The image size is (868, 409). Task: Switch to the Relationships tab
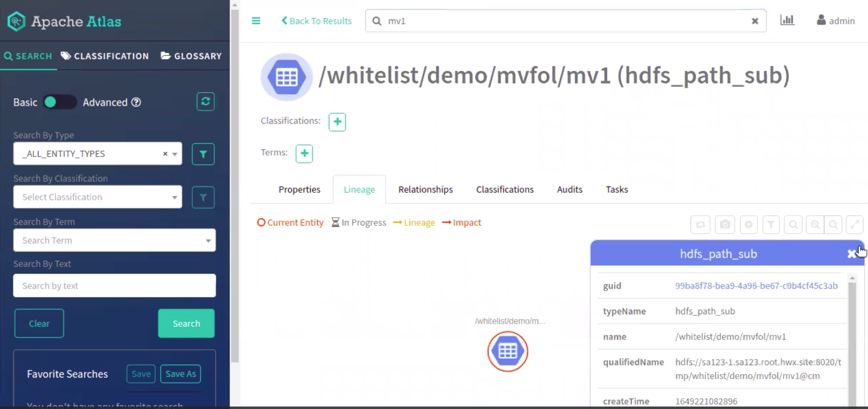[425, 190]
